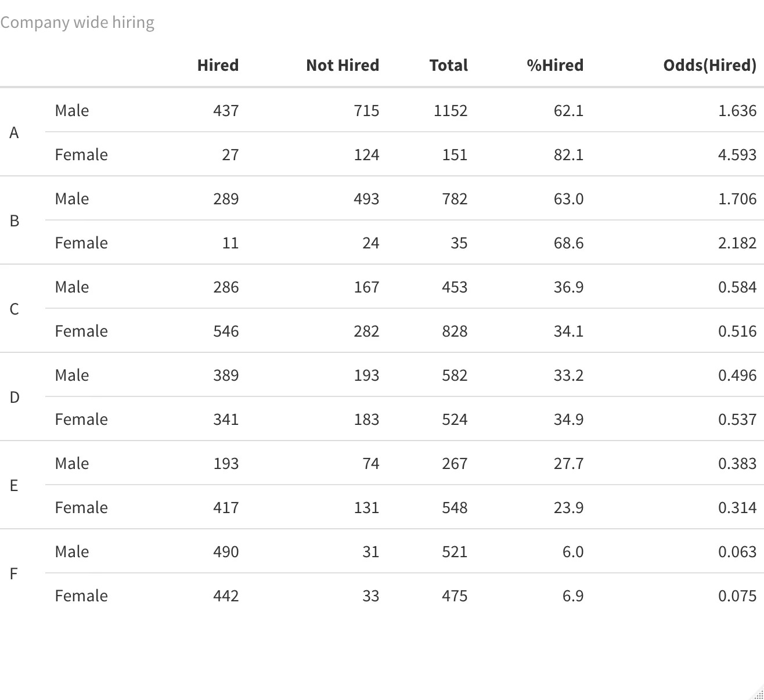764x700 pixels.
Task: Click the Total cell showing 1152
Action: pyautogui.click(x=451, y=111)
